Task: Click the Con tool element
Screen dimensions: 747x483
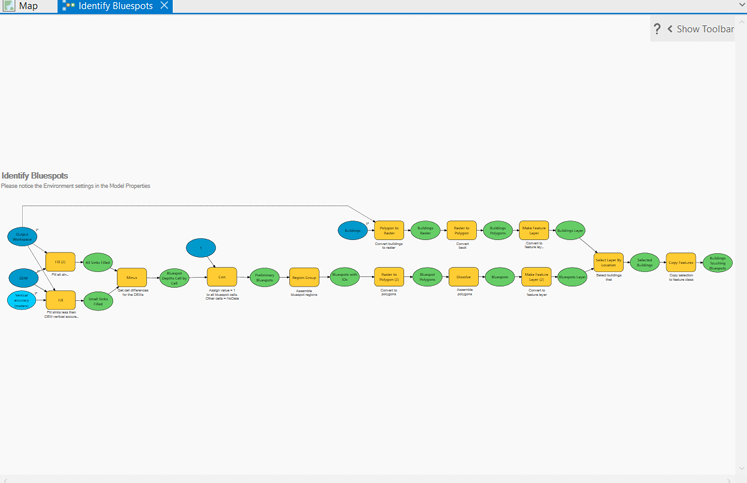Action: coord(222,277)
